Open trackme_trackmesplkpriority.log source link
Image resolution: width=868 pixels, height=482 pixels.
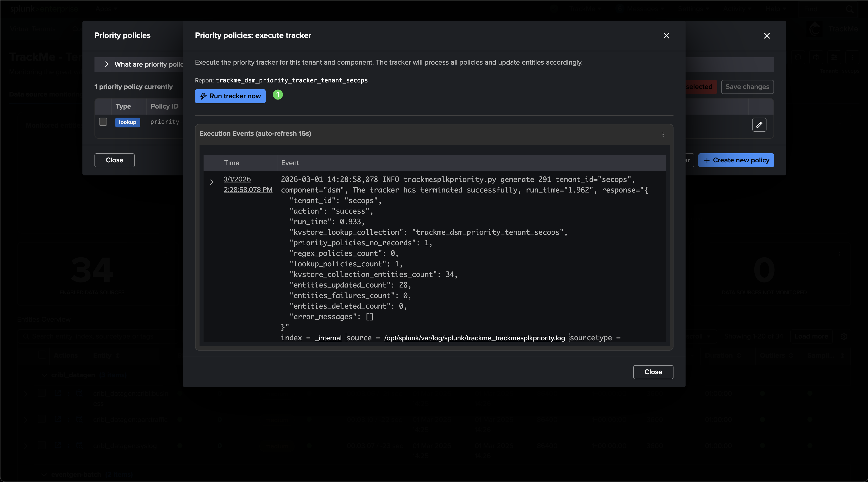coord(474,338)
